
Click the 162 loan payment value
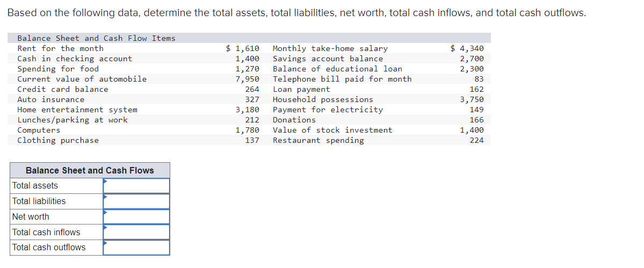(477, 90)
